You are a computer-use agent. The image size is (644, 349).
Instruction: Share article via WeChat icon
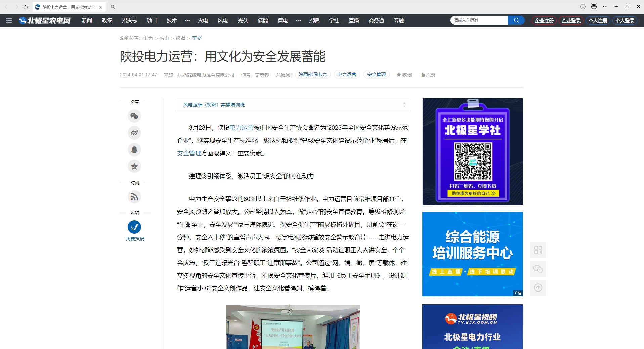coord(134,116)
